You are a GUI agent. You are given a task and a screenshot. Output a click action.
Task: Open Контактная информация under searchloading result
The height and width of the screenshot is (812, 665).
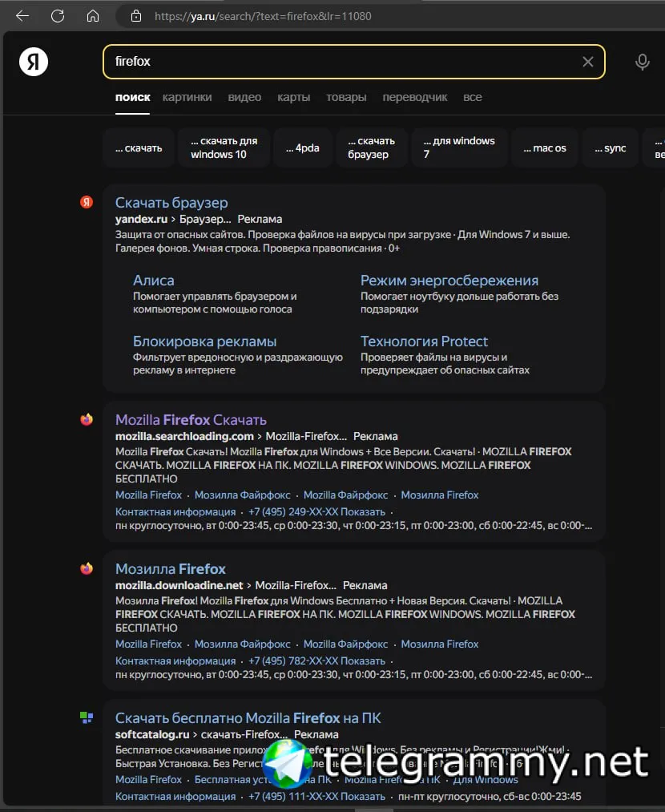(175, 512)
